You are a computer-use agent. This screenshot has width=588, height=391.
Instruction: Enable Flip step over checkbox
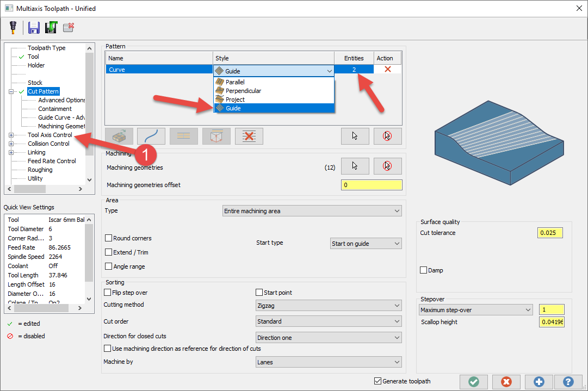pyautogui.click(x=108, y=293)
